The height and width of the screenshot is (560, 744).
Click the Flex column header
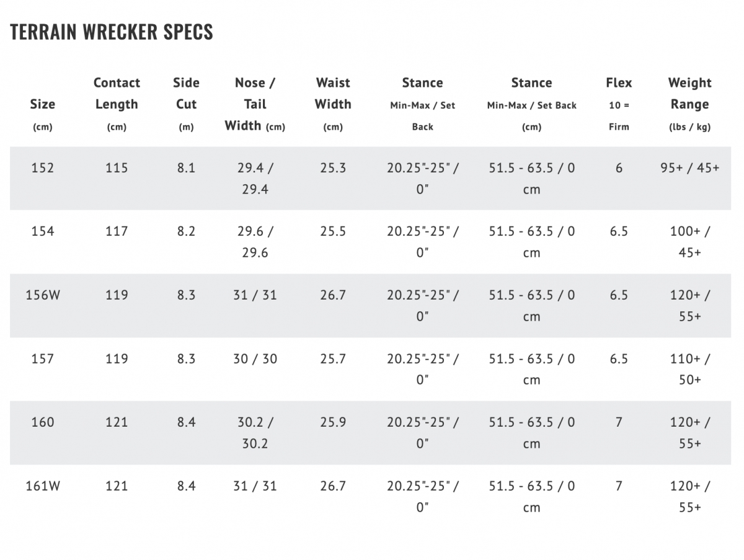point(619,104)
